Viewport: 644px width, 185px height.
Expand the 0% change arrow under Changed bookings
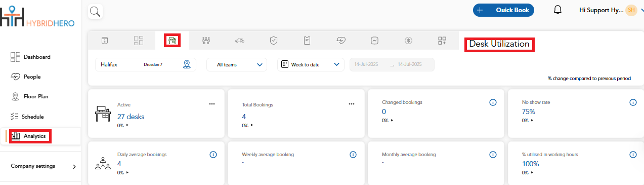point(392,121)
